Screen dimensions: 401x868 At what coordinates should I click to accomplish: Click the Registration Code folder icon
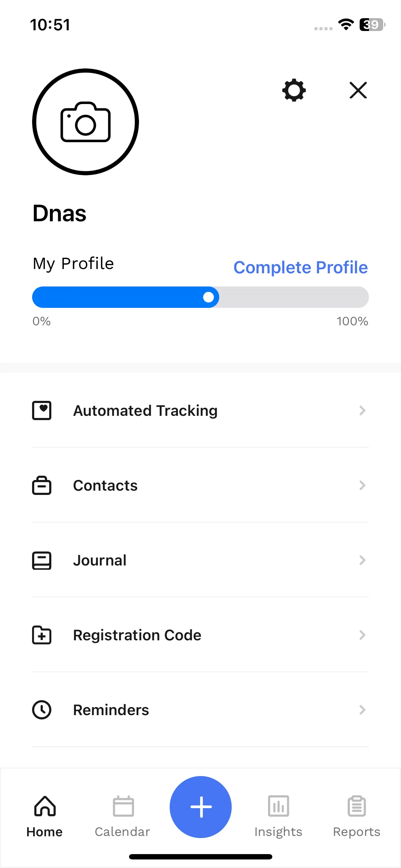(x=42, y=635)
